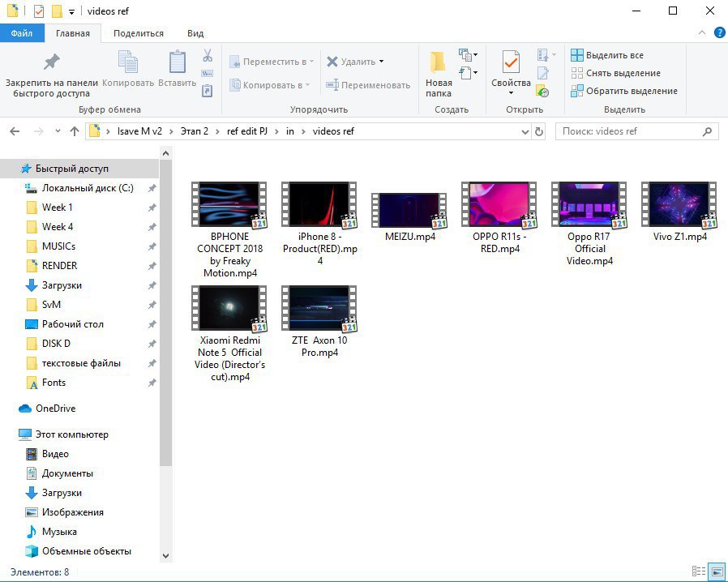
Task: Click Выделить все button
Action: tap(607, 55)
